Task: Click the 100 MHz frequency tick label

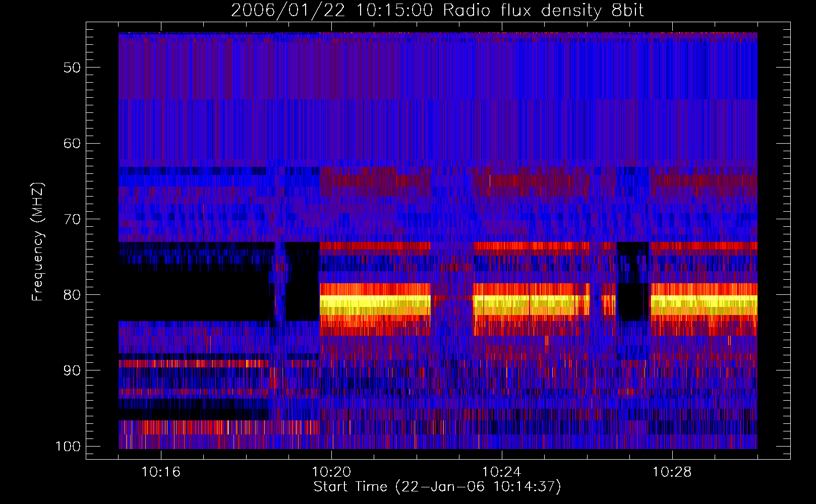Action: pos(68,447)
